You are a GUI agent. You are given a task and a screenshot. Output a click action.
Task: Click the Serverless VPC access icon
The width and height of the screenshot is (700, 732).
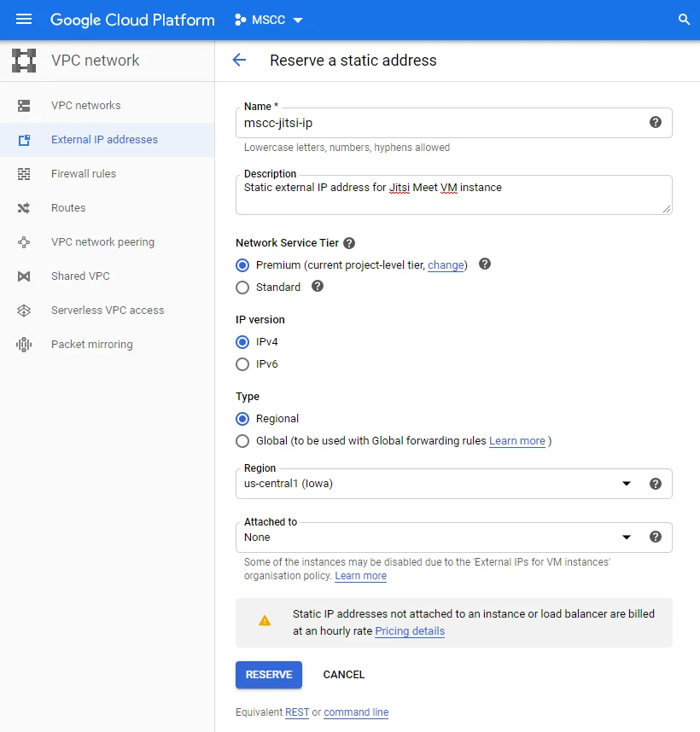click(x=24, y=310)
